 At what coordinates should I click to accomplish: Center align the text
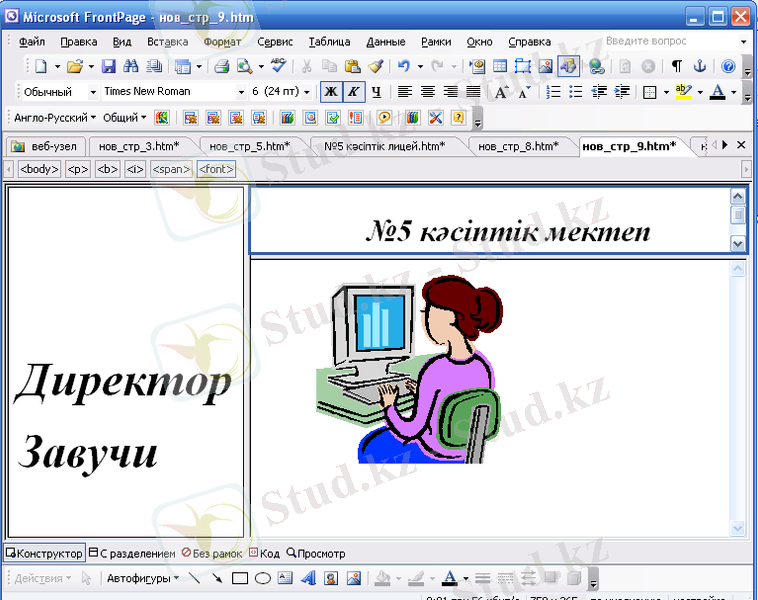(427, 92)
